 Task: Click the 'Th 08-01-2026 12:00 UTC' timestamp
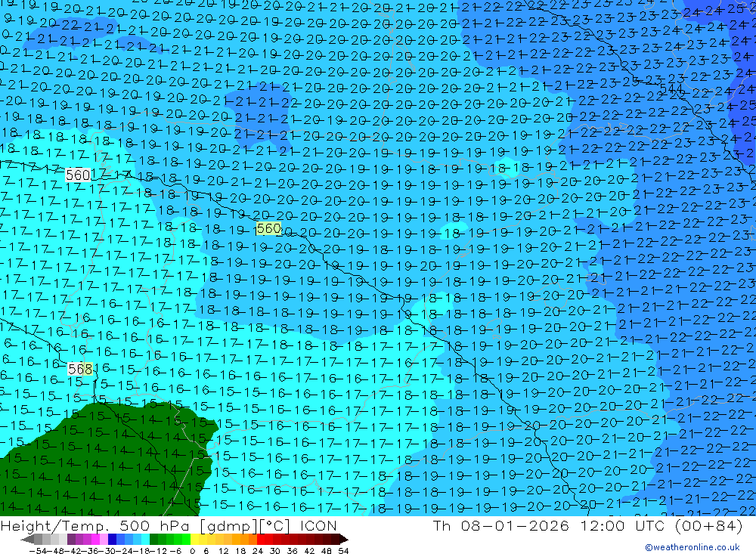tap(549, 526)
